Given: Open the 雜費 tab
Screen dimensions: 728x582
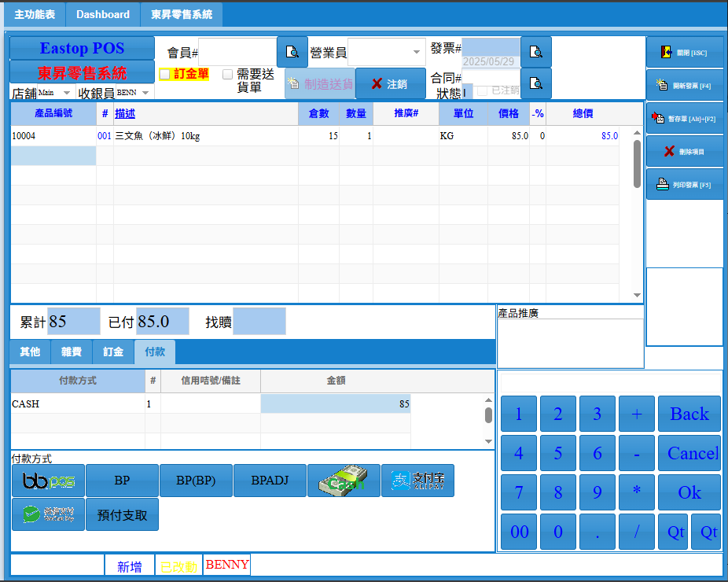Looking at the screenshot, I should [x=72, y=352].
